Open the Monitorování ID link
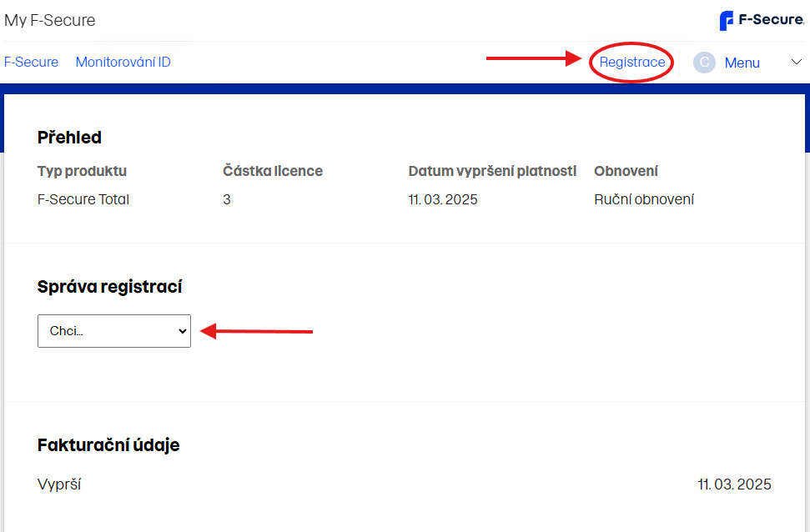810x532 pixels. (123, 62)
